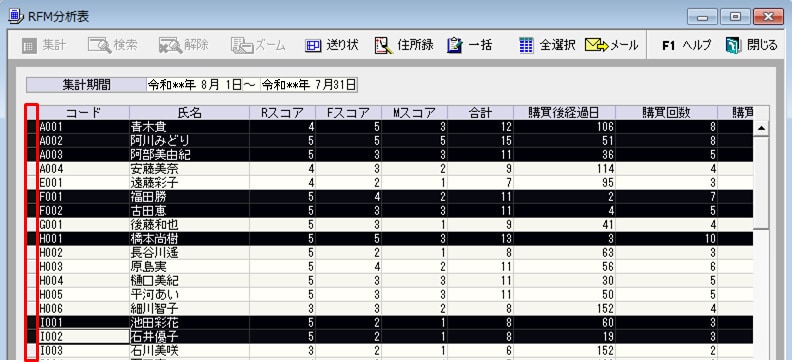Click the 購買後経過日 column header
792x362 pixels.
point(564,113)
